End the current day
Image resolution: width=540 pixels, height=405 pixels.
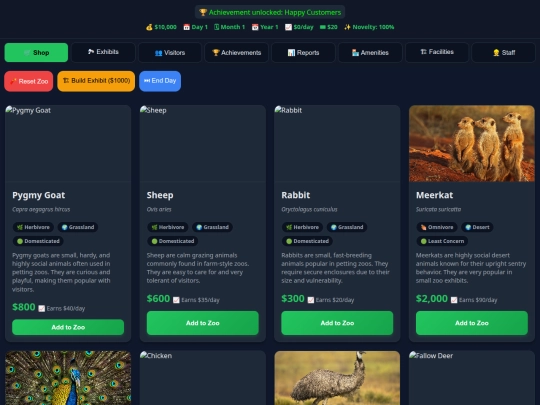160,81
